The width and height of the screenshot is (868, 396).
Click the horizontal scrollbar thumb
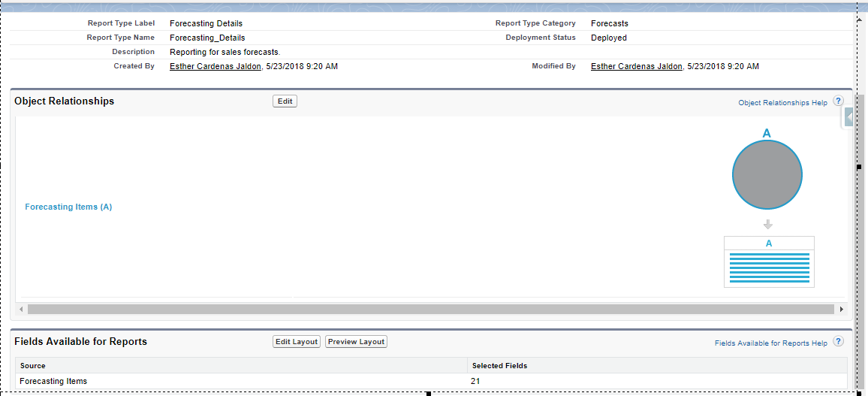coord(431,309)
